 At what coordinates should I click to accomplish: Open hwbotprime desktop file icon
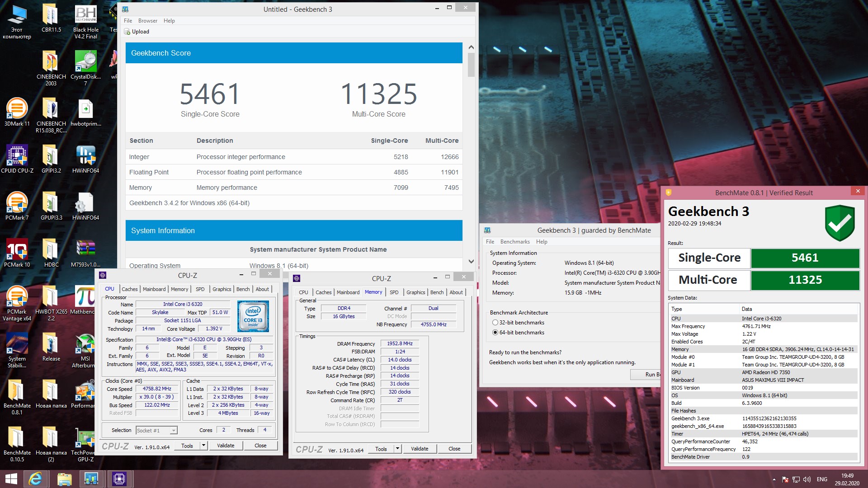pos(85,112)
